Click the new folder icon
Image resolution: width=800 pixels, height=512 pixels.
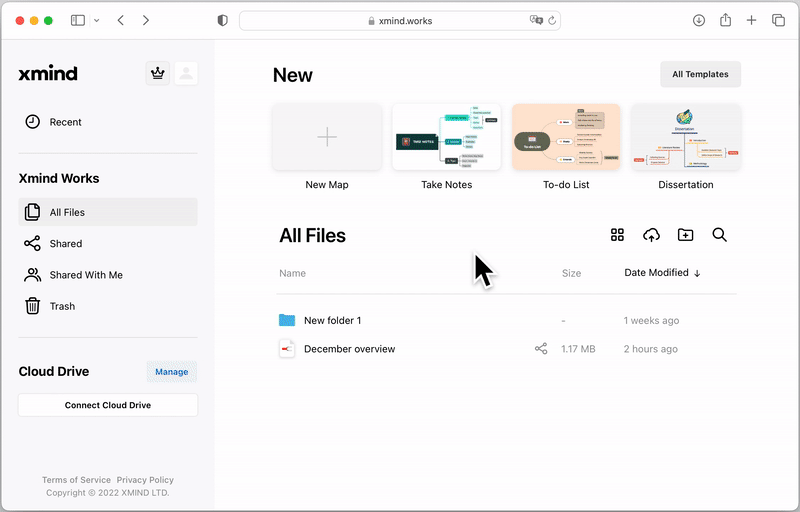click(685, 235)
